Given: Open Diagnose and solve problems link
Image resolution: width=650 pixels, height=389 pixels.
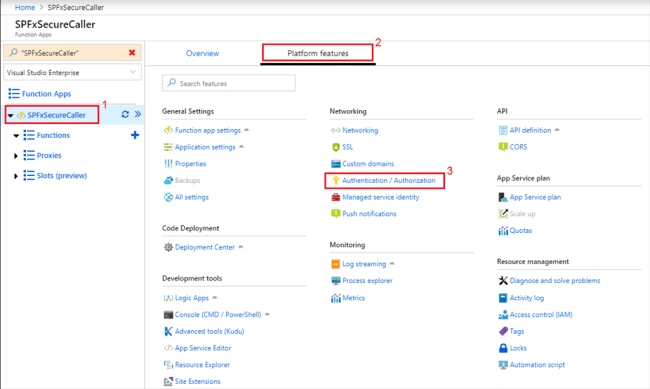Looking at the screenshot, I should (x=555, y=281).
